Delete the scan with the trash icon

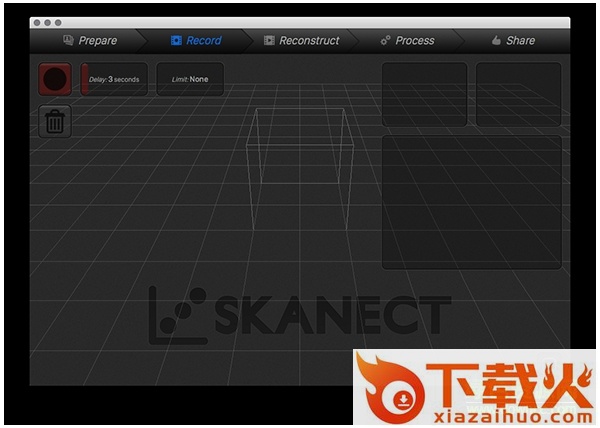tap(55, 122)
